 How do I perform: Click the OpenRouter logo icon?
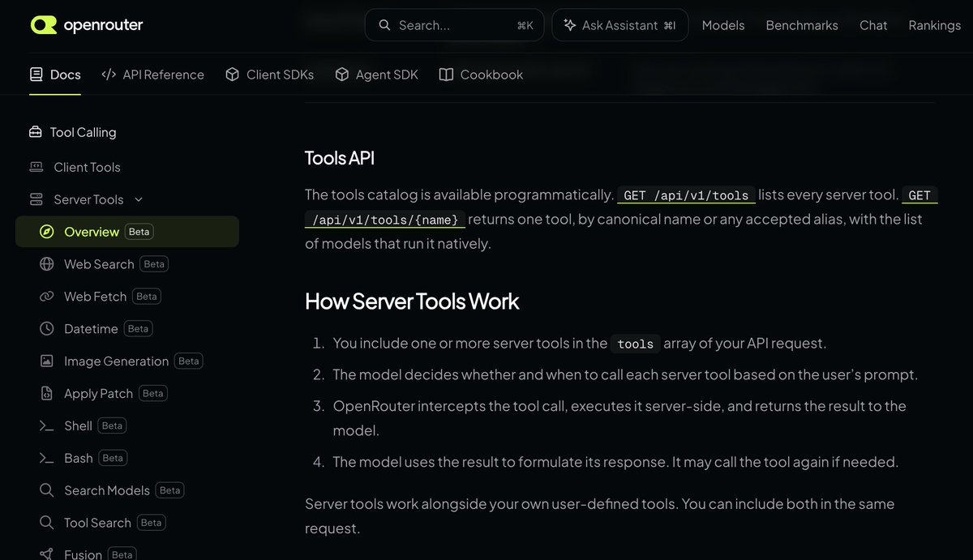pyautogui.click(x=44, y=25)
